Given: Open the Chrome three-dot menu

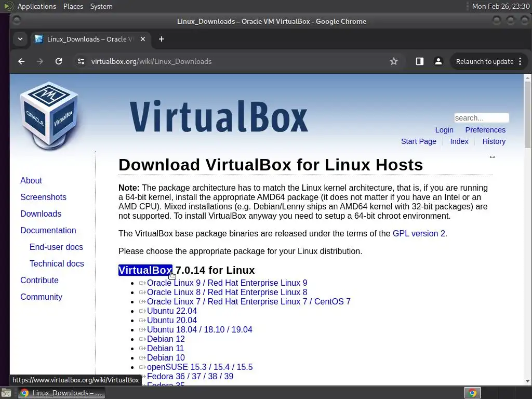Looking at the screenshot, I should point(521,61).
